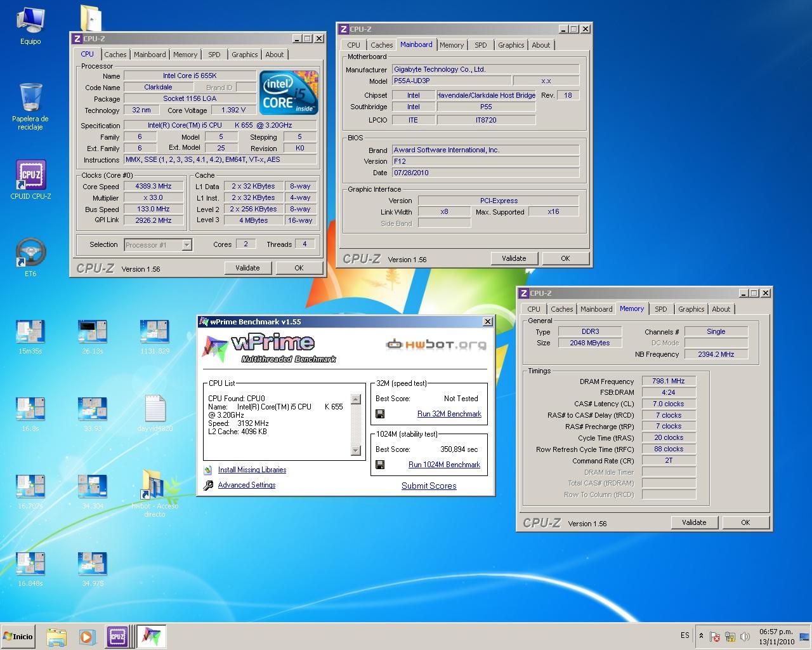
Task: Run 32M Benchmark in wPrime
Action: (449, 414)
